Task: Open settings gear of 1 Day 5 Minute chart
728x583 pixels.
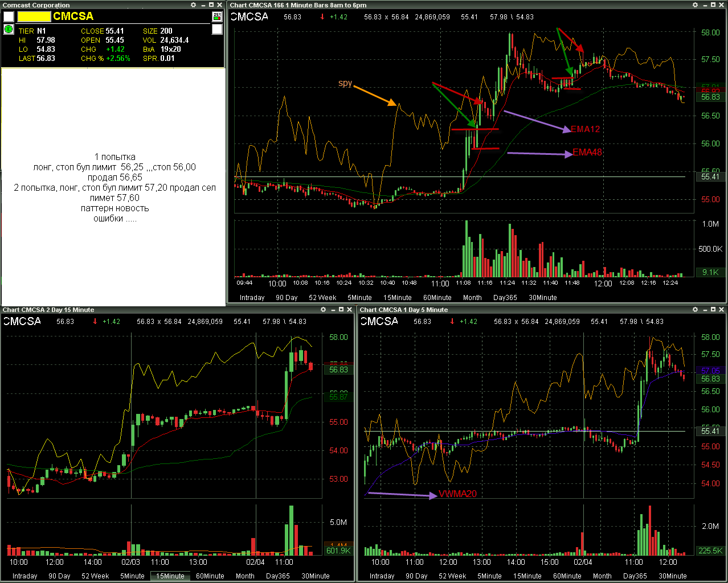Action: pos(695,310)
